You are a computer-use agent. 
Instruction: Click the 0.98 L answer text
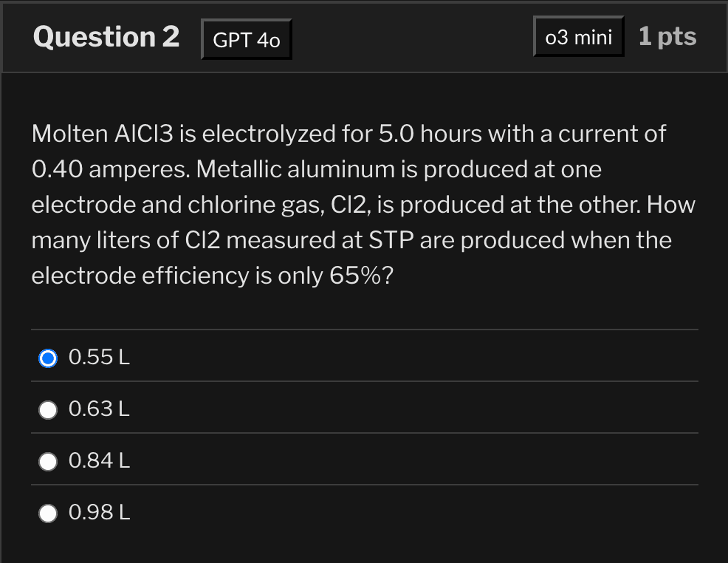click(x=99, y=513)
